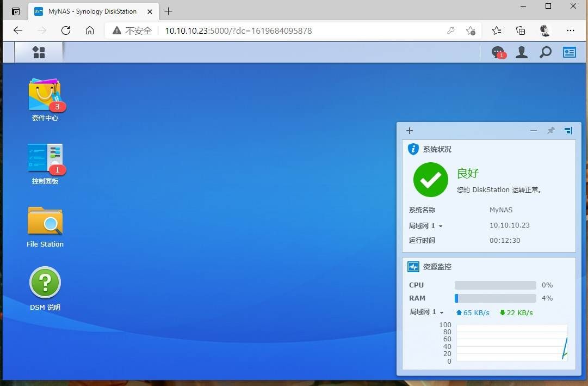Toggle the widgets panel icon in the taskbar
Viewport: 588px width, 386px height.
point(570,52)
